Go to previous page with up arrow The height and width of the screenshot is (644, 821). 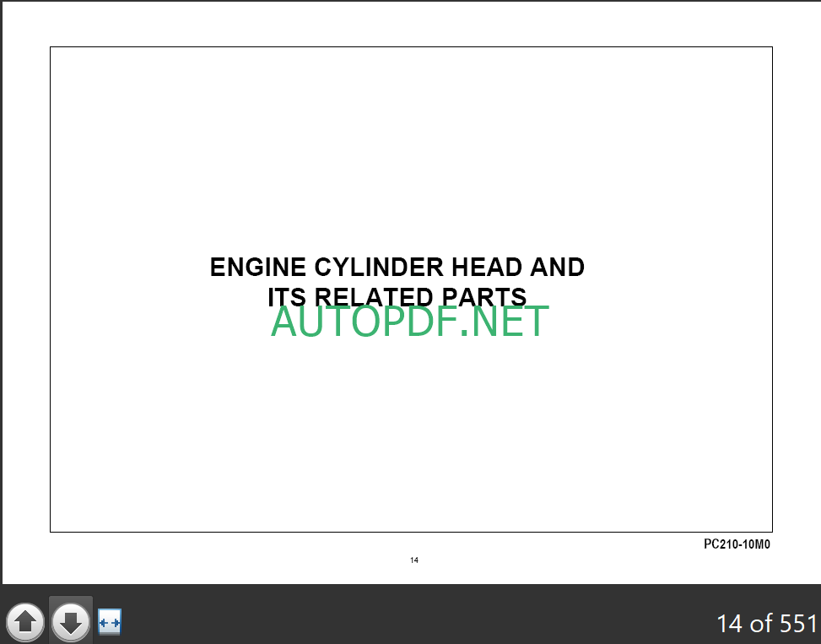coord(25,622)
